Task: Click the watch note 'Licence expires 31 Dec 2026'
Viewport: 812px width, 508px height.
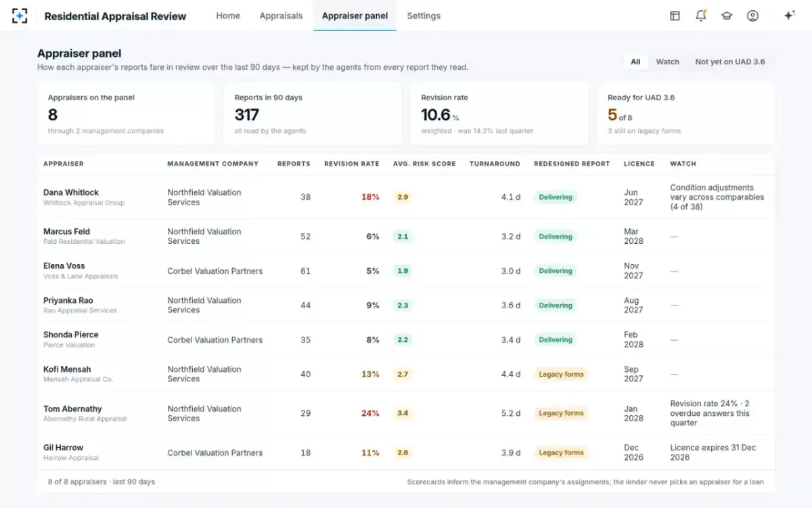Action: point(713,452)
